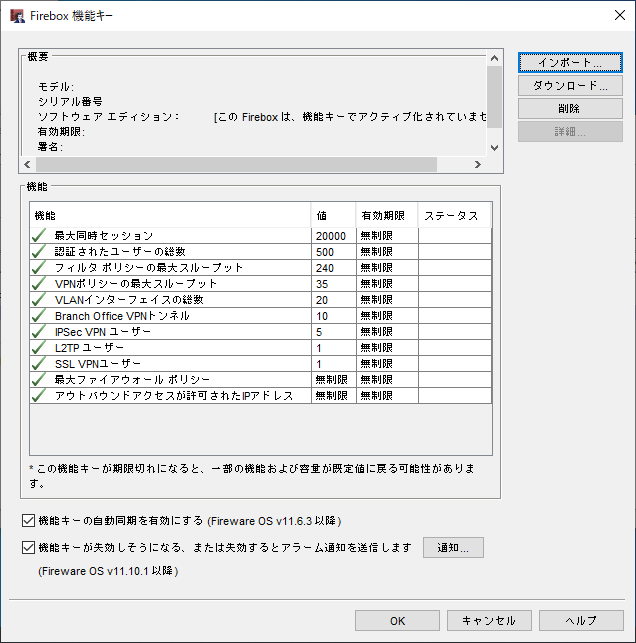
Task: Click checkmark icon for SSL VPNユーザー
Action: click(39, 364)
